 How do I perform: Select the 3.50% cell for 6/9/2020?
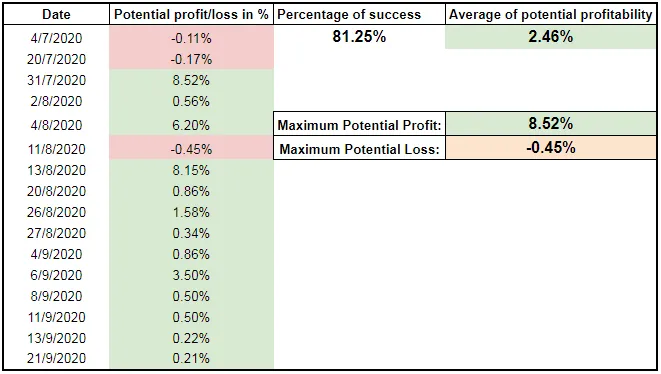click(x=191, y=275)
